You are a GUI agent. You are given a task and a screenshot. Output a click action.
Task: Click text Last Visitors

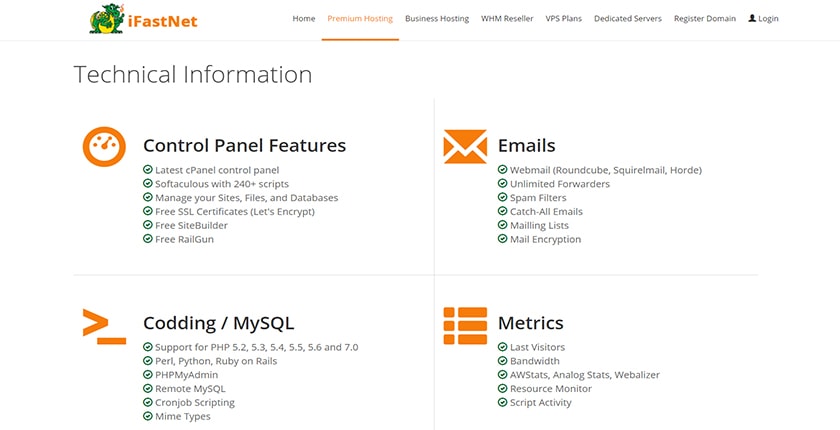pos(537,347)
